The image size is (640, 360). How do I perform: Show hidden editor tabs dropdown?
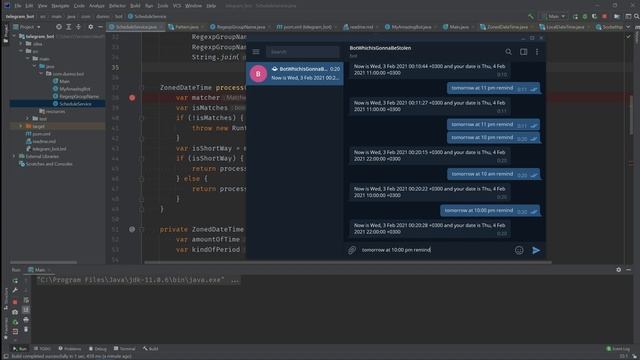coord(628,27)
